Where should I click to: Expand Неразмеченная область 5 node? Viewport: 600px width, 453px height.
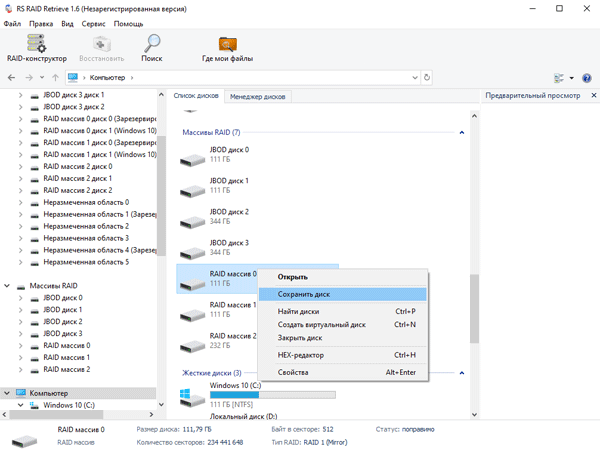tap(21, 262)
